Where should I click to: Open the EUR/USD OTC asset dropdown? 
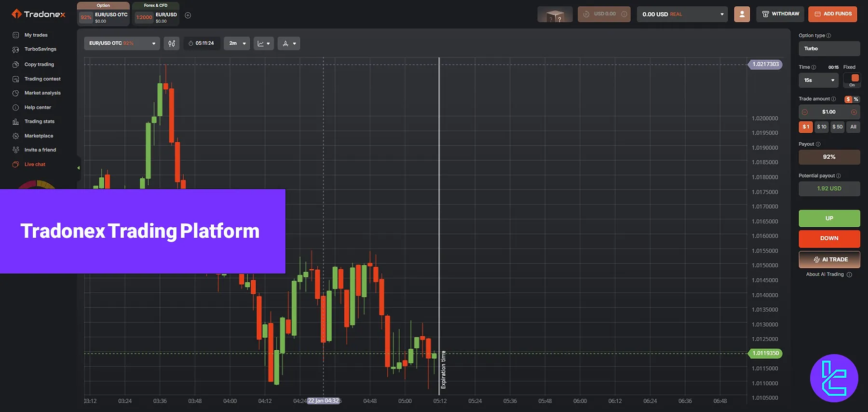point(122,43)
